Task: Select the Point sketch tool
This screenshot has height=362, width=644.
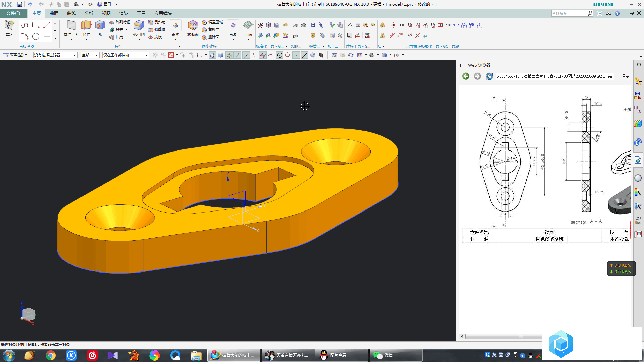Action: 47,36
